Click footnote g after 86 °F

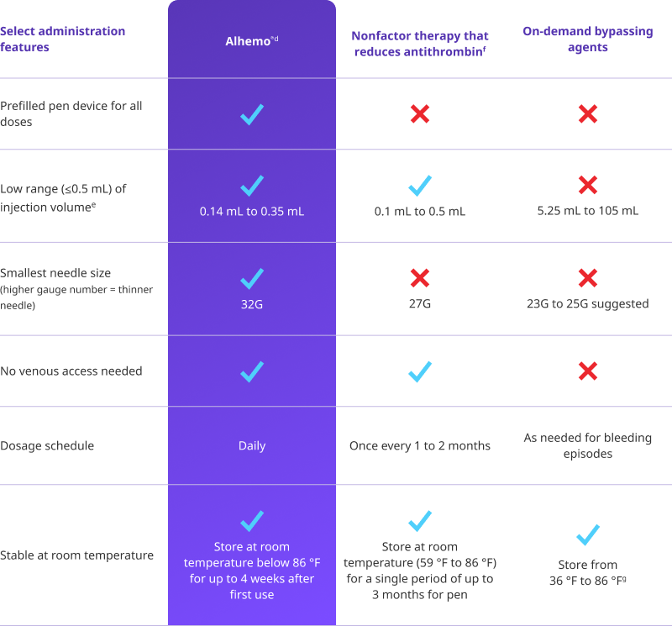click(x=624, y=579)
